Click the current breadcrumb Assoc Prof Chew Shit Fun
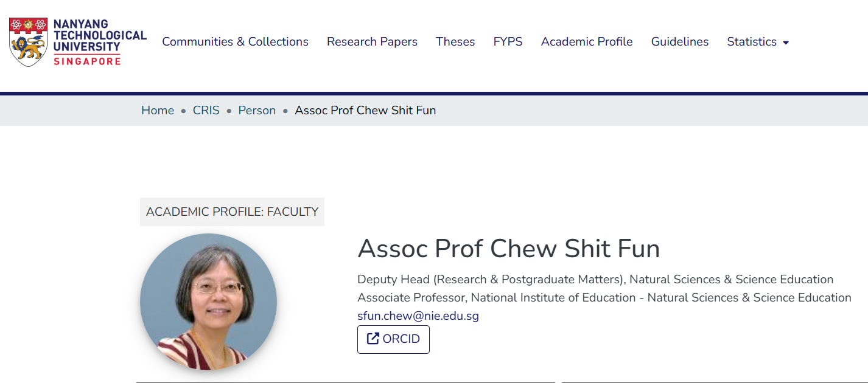The width and height of the screenshot is (868, 383). tap(365, 111)
